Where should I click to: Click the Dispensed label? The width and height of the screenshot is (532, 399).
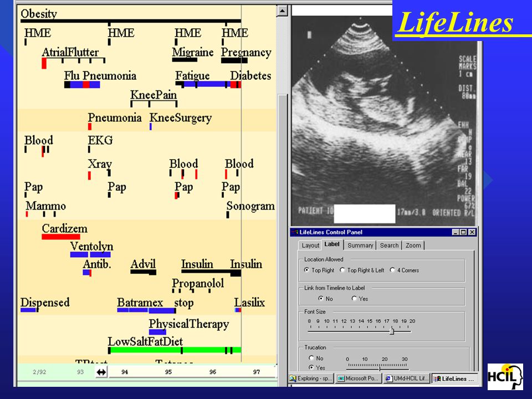[x=45, y=303]
